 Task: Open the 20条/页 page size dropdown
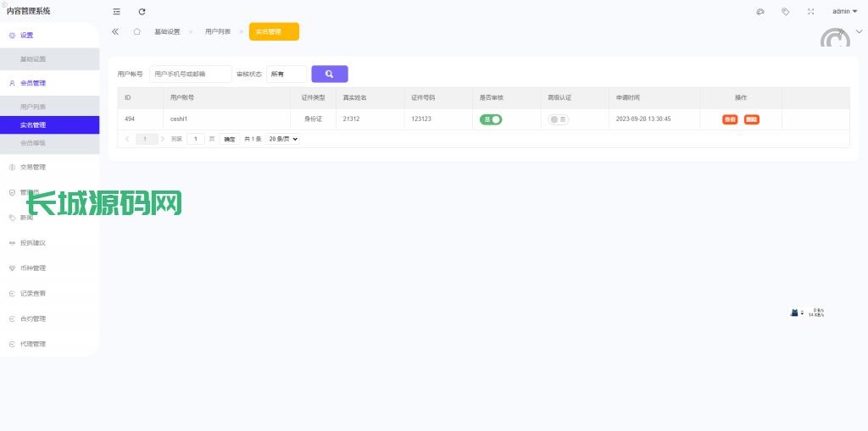(x=282, y=139)
